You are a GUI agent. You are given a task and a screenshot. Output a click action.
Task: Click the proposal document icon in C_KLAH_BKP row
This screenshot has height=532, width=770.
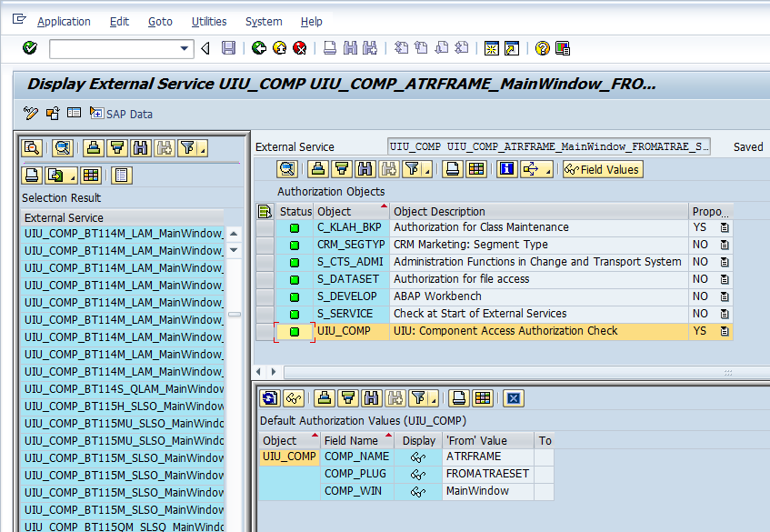(725, 227)
